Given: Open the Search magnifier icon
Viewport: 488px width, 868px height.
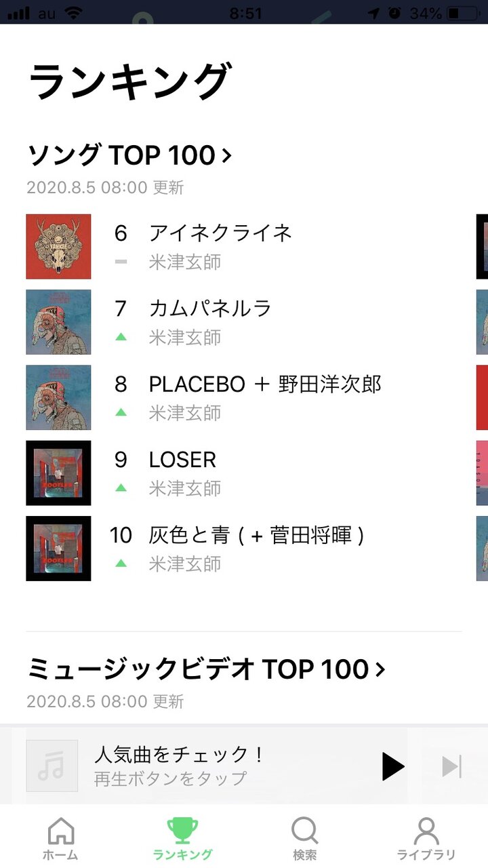Looking at the screenshot, I should point(304,831).
